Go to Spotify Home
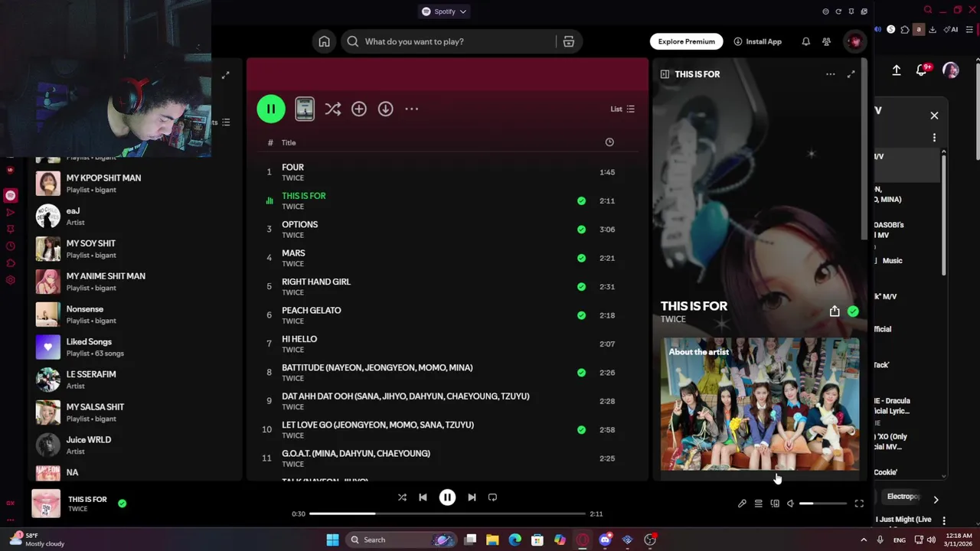 pos(325,41)
